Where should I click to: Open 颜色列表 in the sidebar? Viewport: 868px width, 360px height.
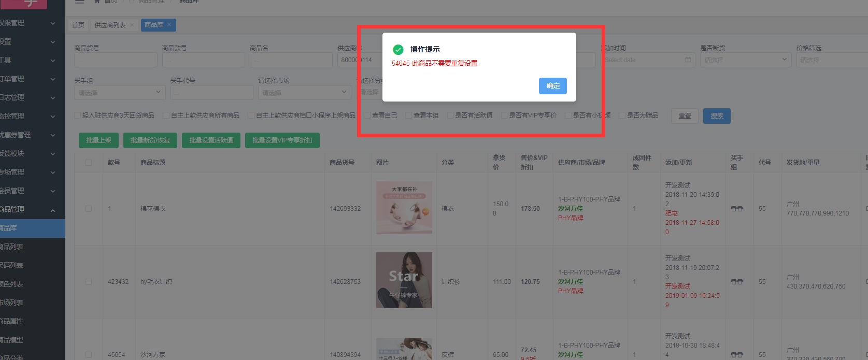(33, 284)
